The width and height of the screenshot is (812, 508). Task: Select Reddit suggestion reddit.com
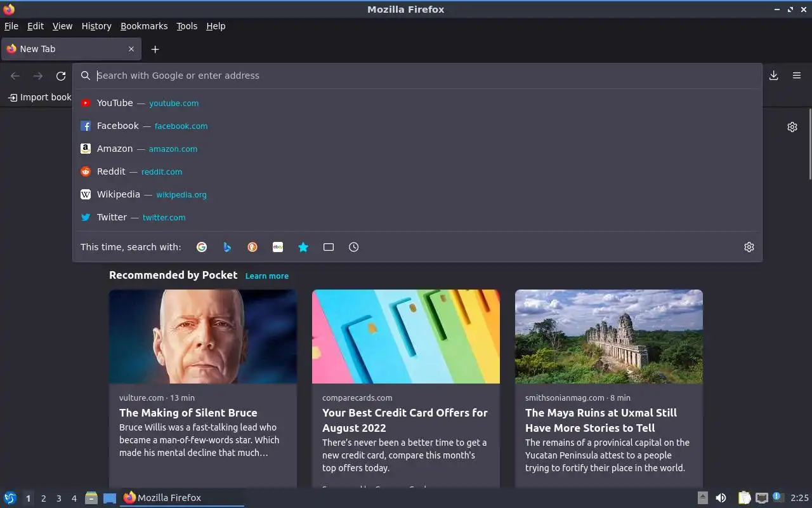click(417, 171)
